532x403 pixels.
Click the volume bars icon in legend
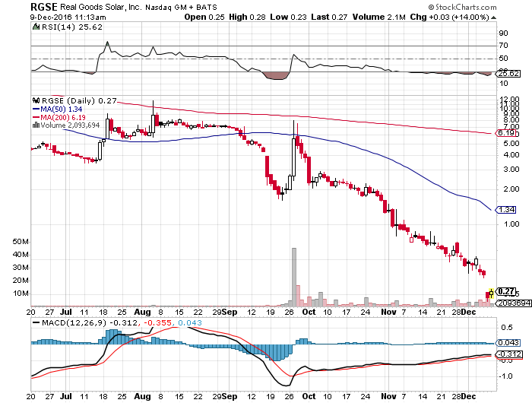(35, 125)
